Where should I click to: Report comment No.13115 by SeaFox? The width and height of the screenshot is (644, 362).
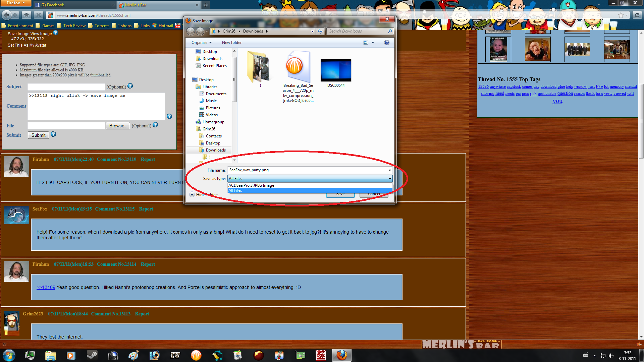tap(146, 209)
